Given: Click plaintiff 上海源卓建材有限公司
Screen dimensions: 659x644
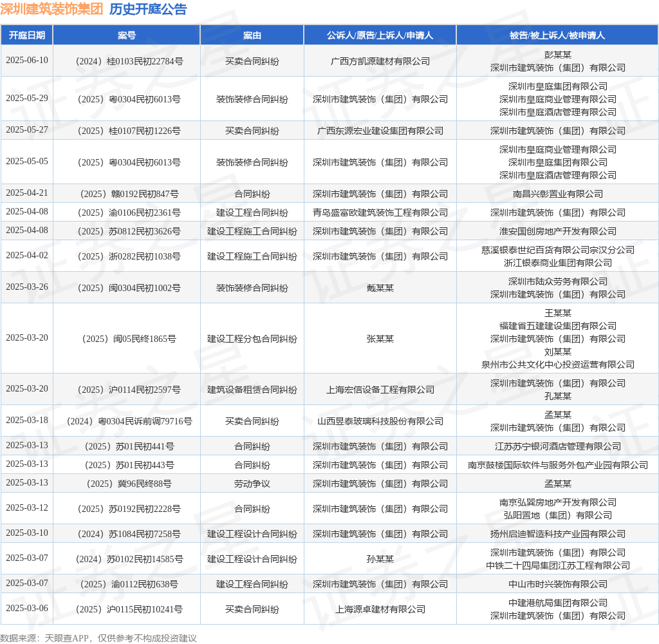Looking at the screenshot, I should point(380,609).
